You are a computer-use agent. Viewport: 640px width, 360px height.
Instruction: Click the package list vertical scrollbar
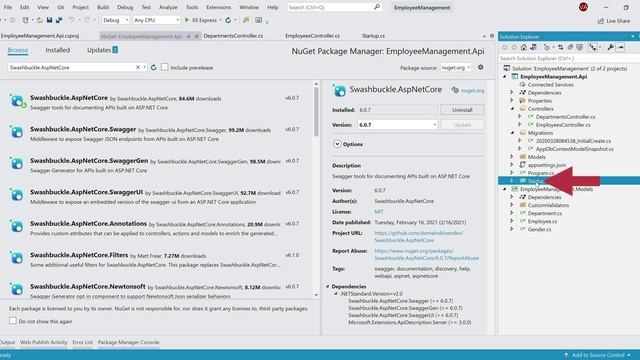coord(316,112)
